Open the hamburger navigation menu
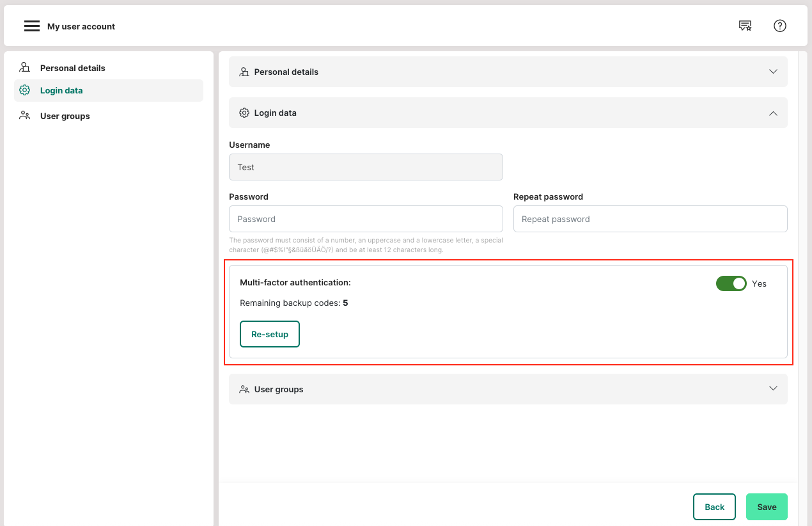This screenshot has width=812, height=526. [32, 26]
